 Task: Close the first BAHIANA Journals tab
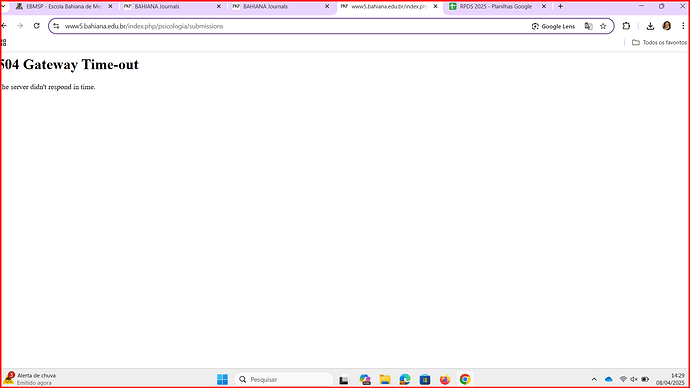[219, 7]
